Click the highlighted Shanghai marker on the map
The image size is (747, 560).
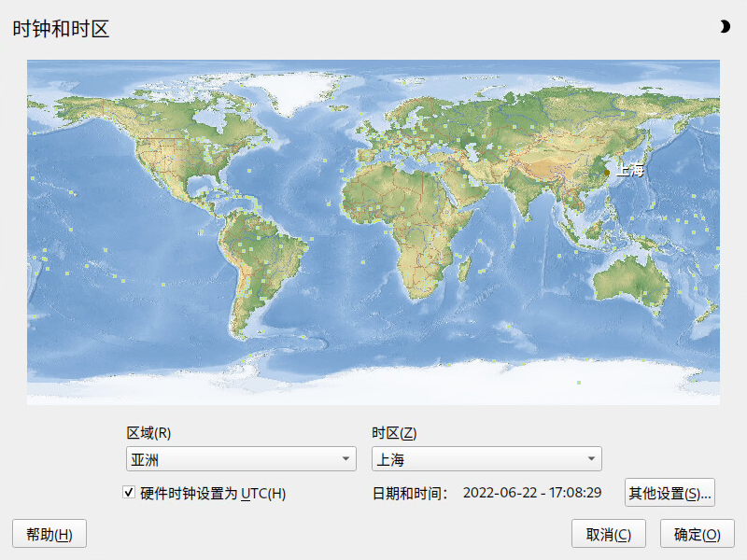point(607,171)
